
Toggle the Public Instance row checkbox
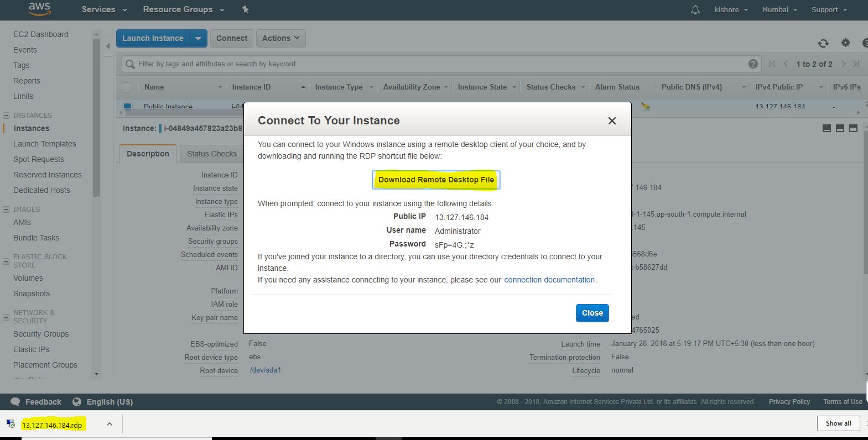tap(128, 106)
